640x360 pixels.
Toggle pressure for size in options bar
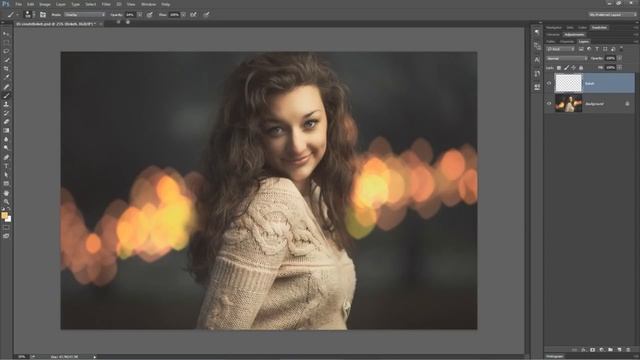pyautogui.click(x=207, y=15)
